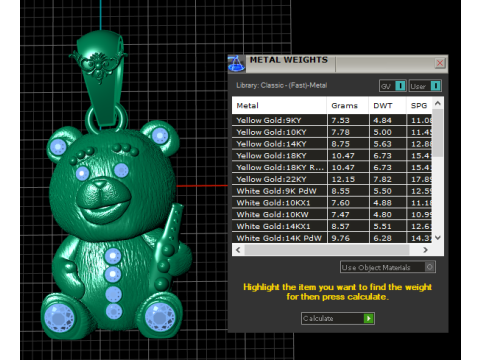The height and width of the screenshot is (360, 480).
Task: Click the 9.76 grams value
Action: (340, 238)
